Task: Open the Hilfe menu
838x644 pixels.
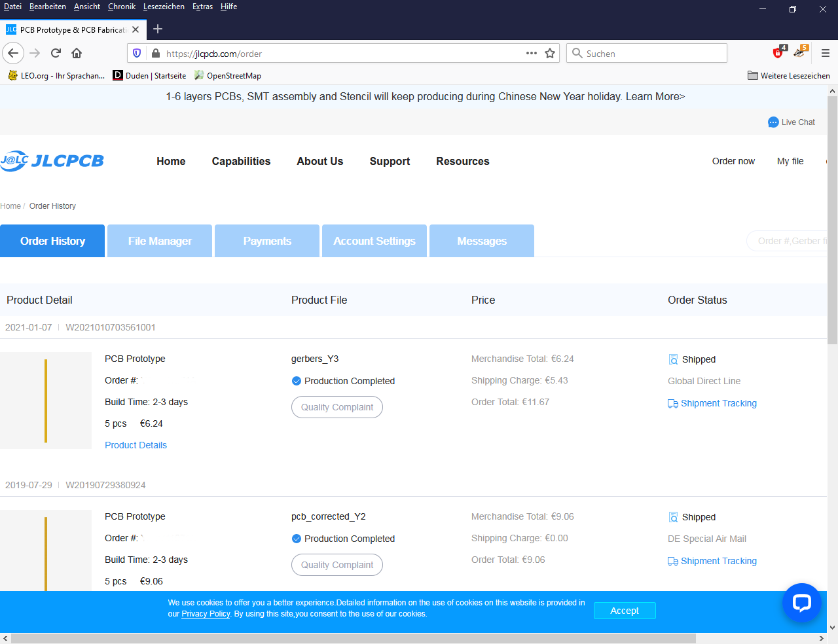Action: [228, 7]
